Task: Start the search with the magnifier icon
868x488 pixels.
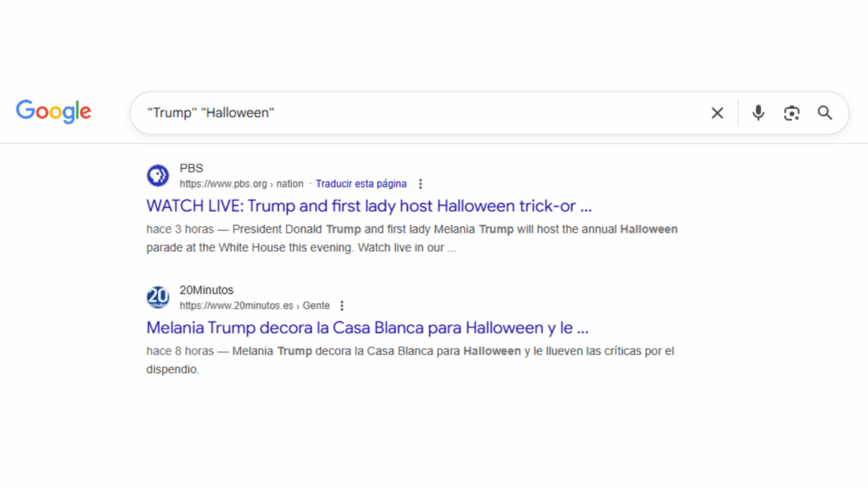Action: click(825, 113)
